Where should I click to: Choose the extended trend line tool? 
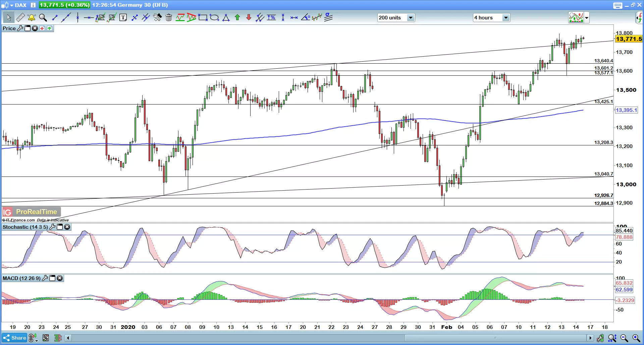(66, 17)
